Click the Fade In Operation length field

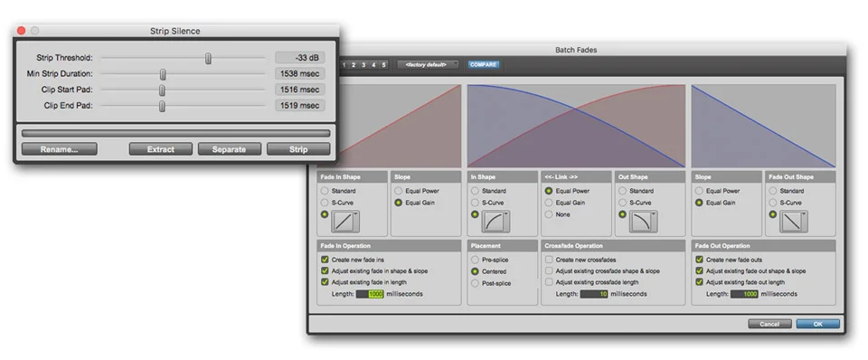pyautogui.click(x=370, y=294)
